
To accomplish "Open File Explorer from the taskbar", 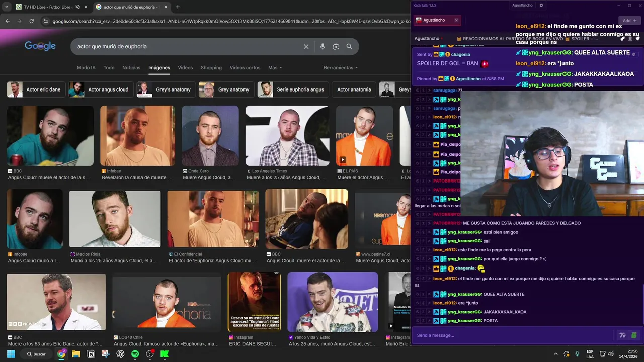I will click(76, 354).
